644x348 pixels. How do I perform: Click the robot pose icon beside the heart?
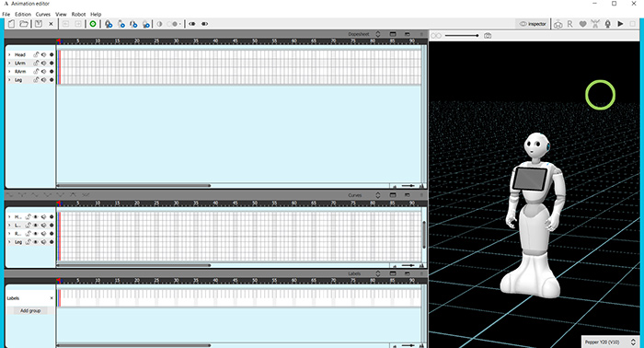[x=595, y=24]
